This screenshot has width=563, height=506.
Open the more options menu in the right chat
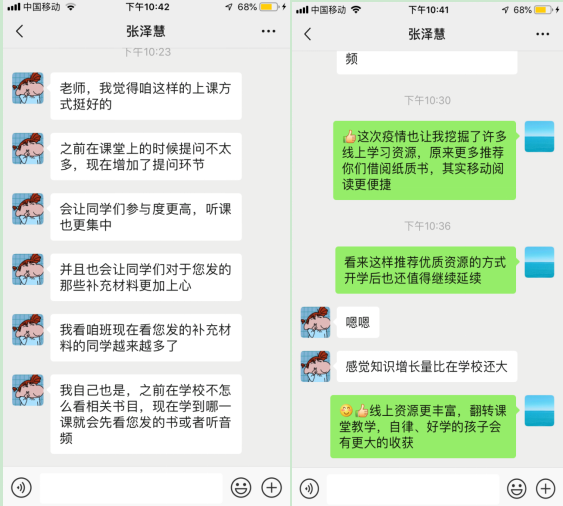click(542, 34)
